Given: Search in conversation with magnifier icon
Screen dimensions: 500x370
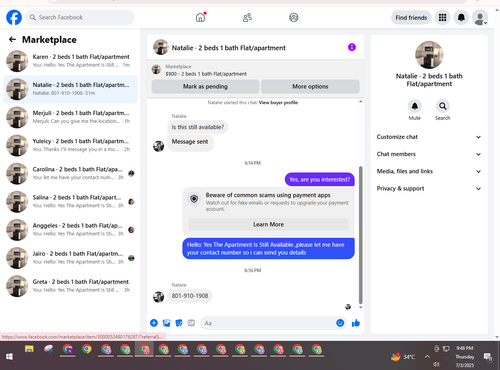Looking at the screenshot, I should 442,106.
